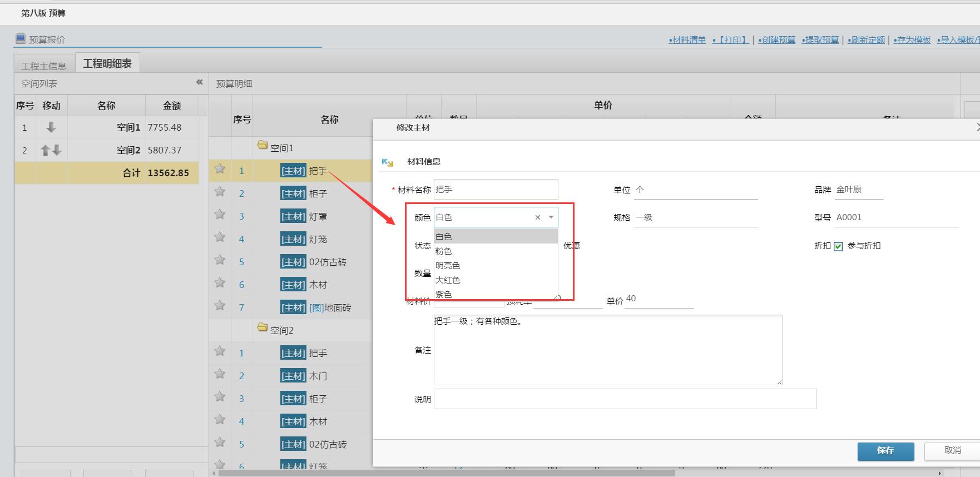
Task: Collapse the 空间列表 panel with the double-chevron
Action: coord(200,82)
